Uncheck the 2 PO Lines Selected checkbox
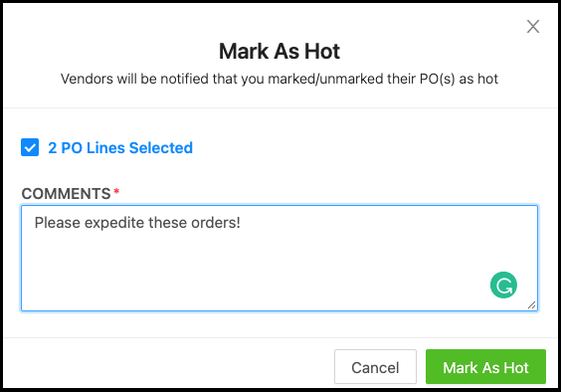This screenshot has height=392, width=561. coord(30,147)
